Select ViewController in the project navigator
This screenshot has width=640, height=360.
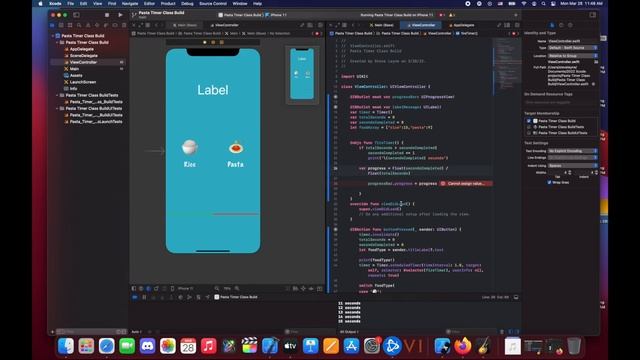pos(83,62)
